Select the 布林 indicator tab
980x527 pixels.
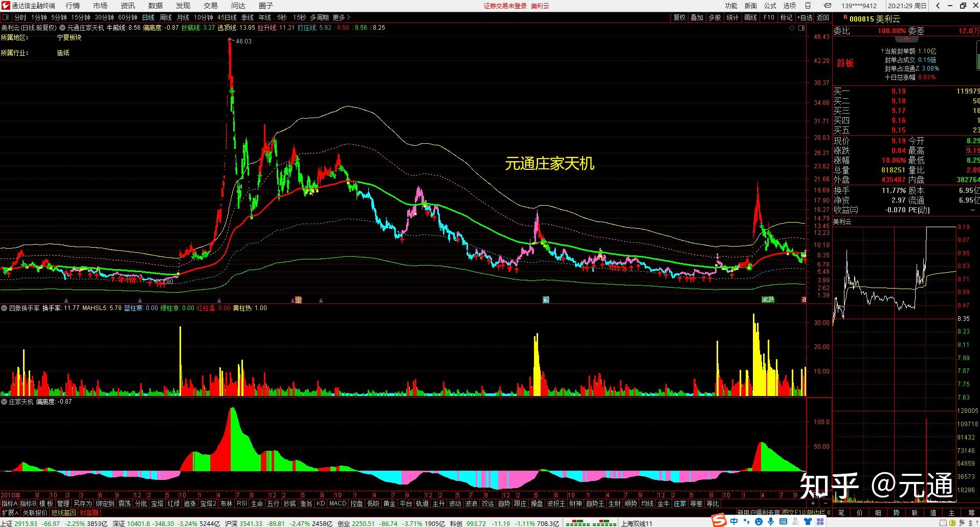point(226,503)
